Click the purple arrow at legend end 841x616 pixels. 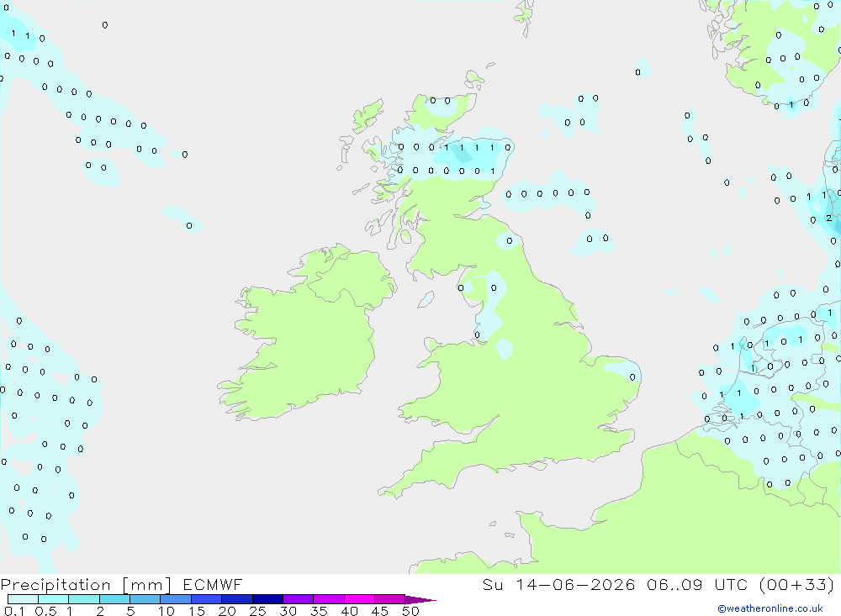pyautogui.click(x=420, y=600)
